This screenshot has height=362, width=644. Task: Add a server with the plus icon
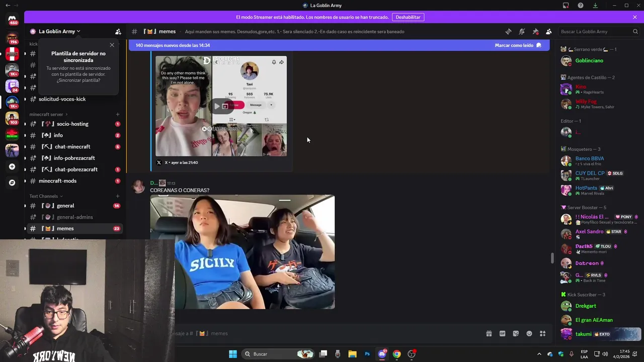coord(12,166)
